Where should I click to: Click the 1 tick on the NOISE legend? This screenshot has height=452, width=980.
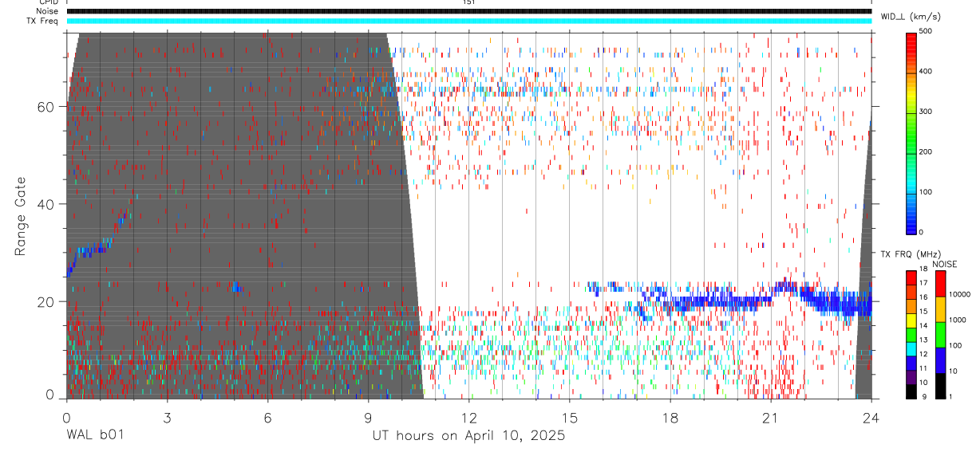[x=950, y=397]
